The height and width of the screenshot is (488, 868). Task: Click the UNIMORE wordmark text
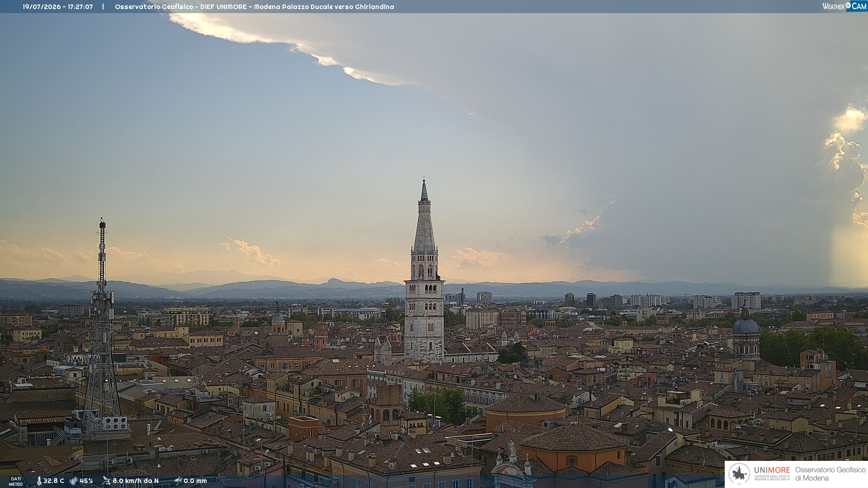pyautogui.click(x=772, y=470)
